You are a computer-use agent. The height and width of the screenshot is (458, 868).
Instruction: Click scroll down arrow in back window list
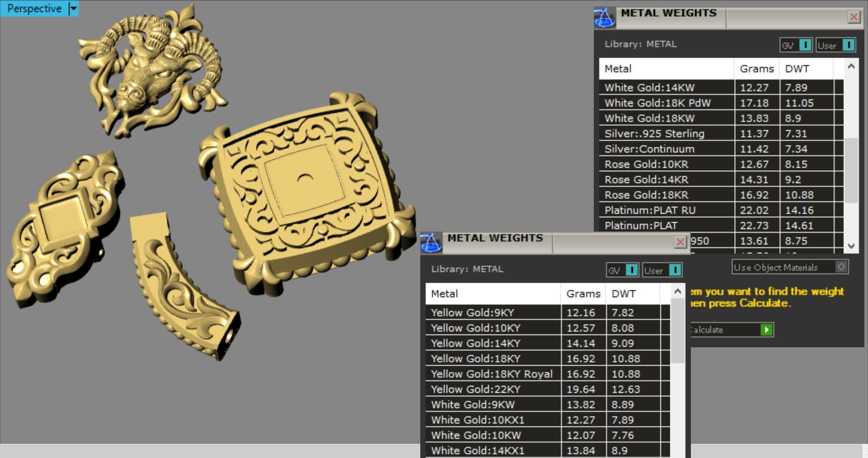[851, 246]
